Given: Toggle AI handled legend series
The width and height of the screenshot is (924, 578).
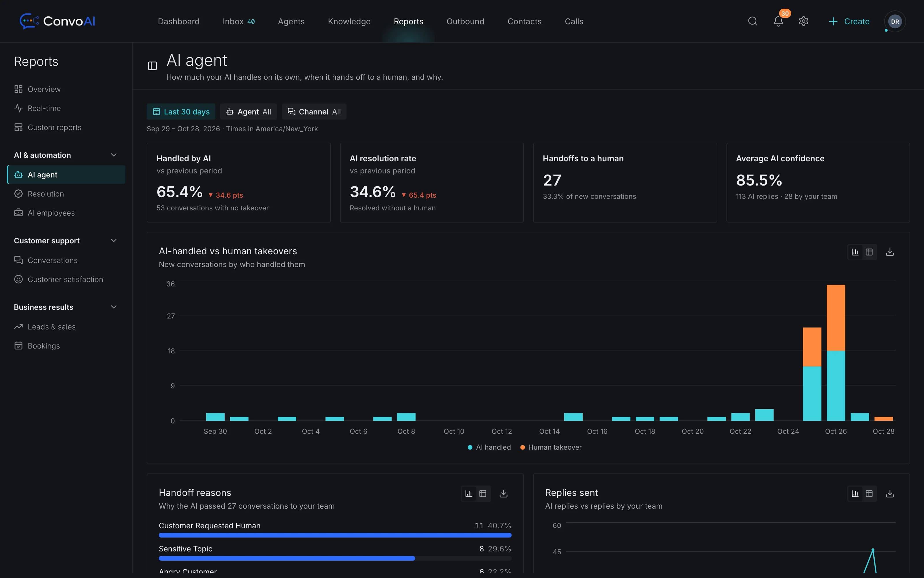Looking at the screenshot, I should pos(489,447).
